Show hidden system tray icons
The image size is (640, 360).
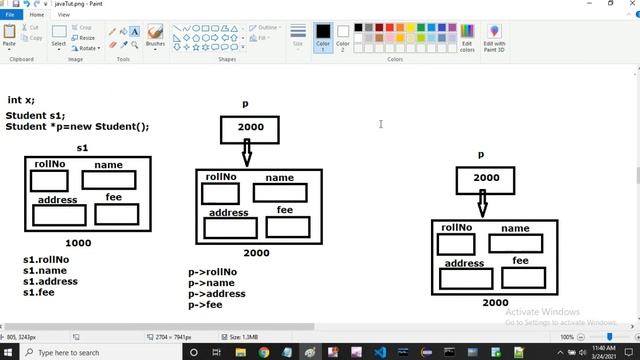[560, 352]
